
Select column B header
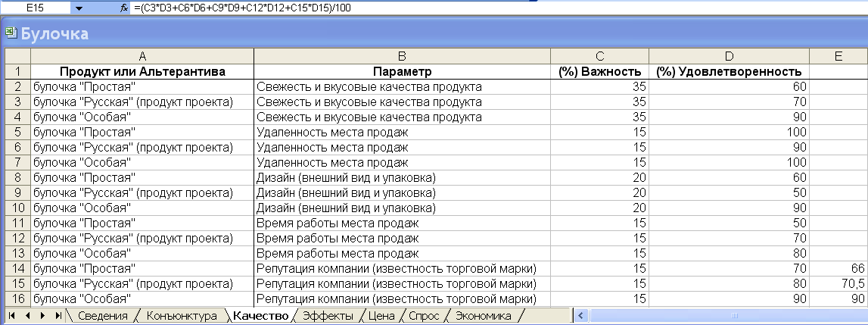(x=402, y=56)
